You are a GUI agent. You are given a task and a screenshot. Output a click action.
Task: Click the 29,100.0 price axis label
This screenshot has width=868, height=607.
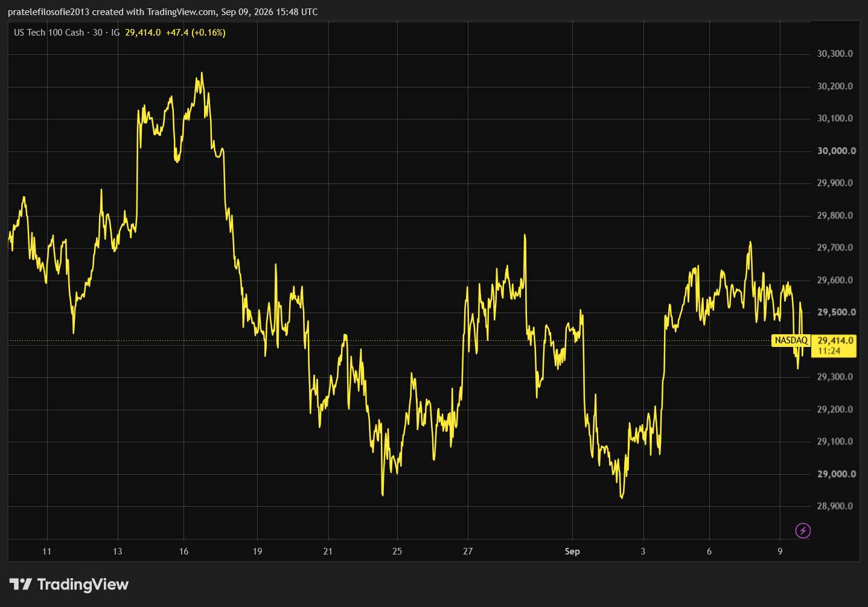(x=835, y=442)
